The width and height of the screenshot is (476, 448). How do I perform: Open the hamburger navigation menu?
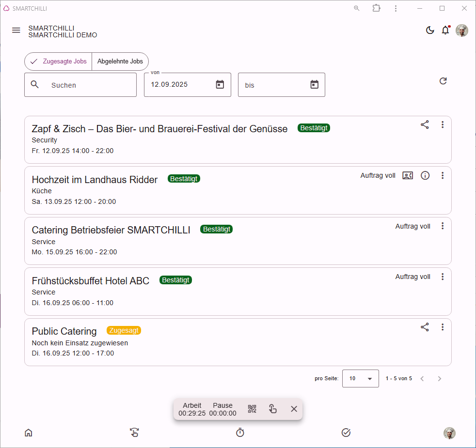[16, 30]
